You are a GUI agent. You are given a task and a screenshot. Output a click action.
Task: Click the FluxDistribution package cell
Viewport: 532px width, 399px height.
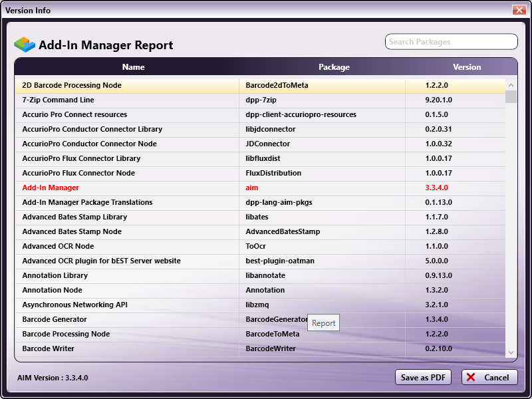tap(322, 173)
